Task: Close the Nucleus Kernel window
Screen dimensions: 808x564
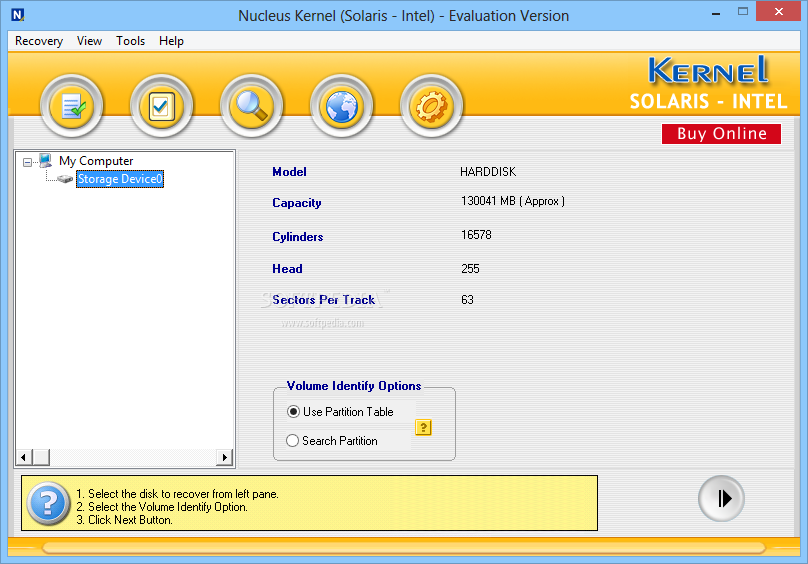Action: (779, 11)
